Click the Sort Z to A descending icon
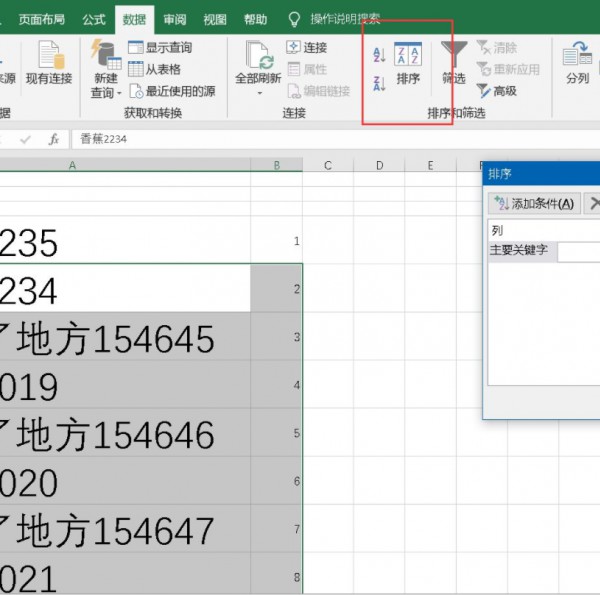The width and height of the screenshot is (600, 595). (x=379, y=83)
